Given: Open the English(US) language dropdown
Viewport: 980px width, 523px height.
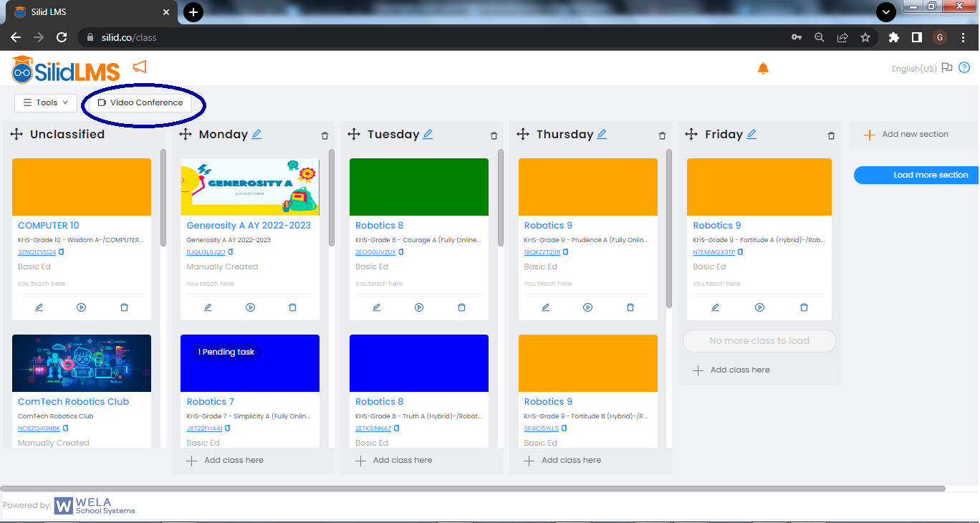Looking at the screenshot, I should point(913,68).
